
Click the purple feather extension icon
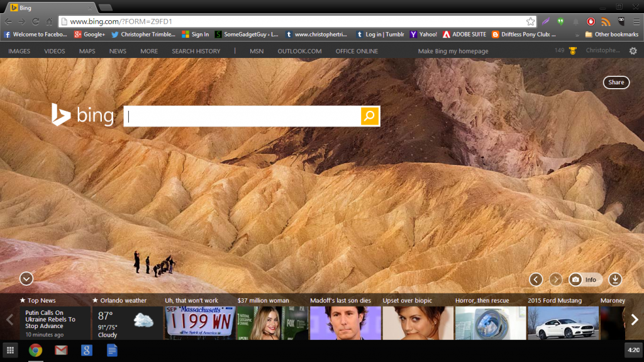(x=545, y=21)
